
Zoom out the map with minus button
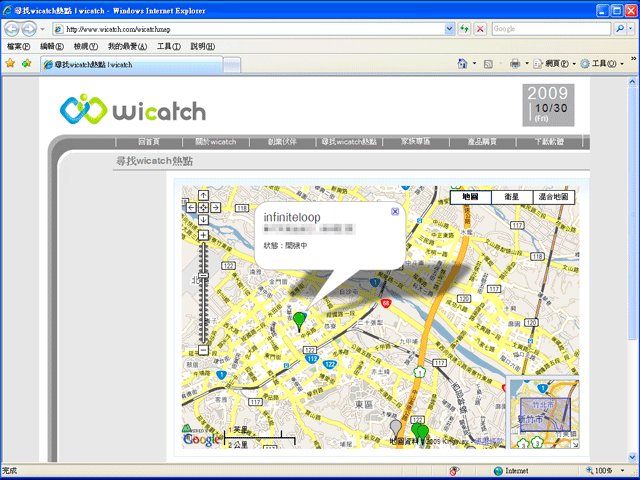[x=203, y=350]
